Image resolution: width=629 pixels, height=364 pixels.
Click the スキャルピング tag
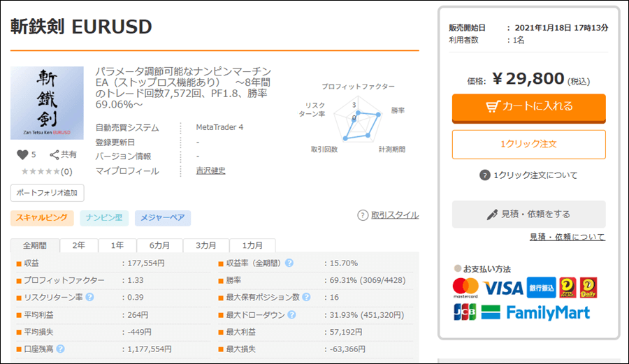[x=42, y=218]
